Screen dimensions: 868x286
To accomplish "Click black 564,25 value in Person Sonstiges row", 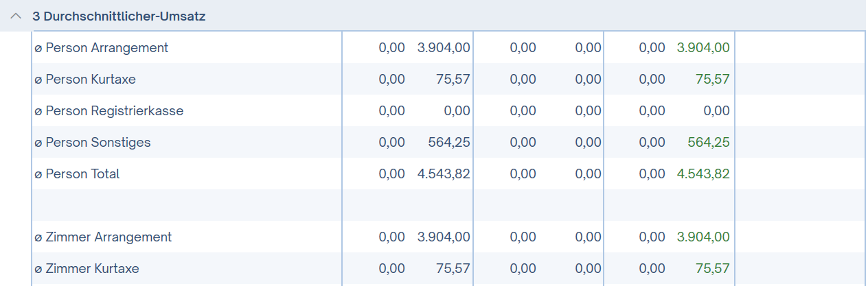I will (x=449, y=143).
